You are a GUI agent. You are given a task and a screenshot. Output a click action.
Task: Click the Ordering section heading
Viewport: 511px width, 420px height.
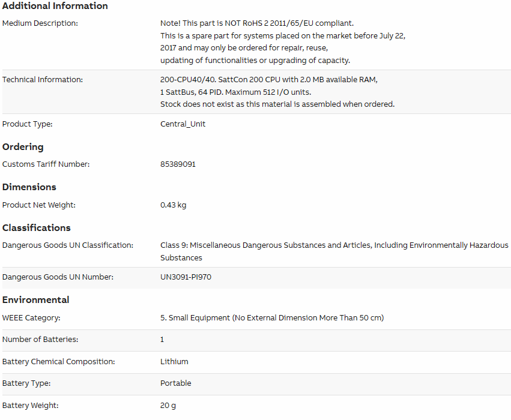pyautogui.click(x=23, y=147)
